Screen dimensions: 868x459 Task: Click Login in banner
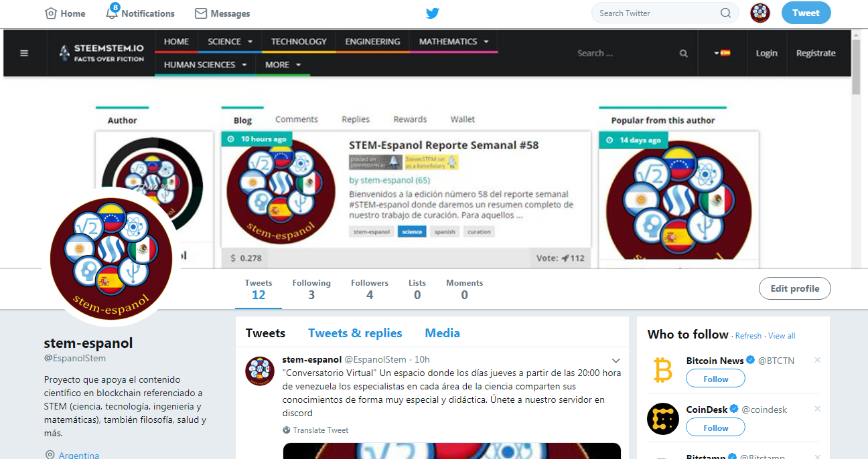tap(766, 53)
